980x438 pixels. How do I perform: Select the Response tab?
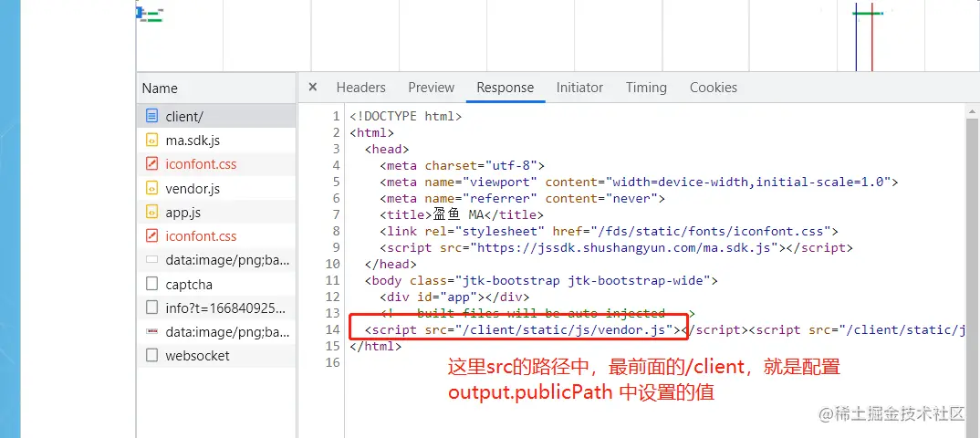click(505, 88)
